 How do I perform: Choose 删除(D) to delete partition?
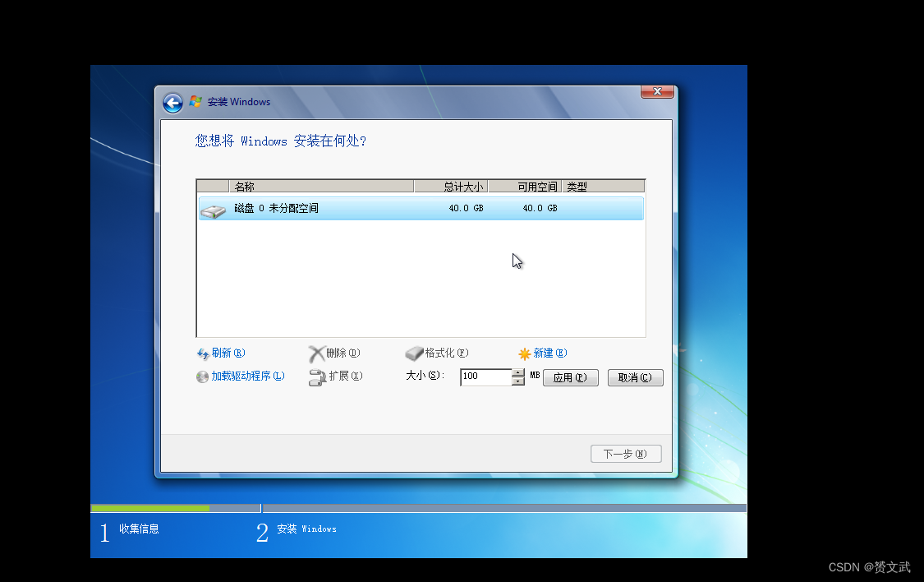(x=343, y=353)
